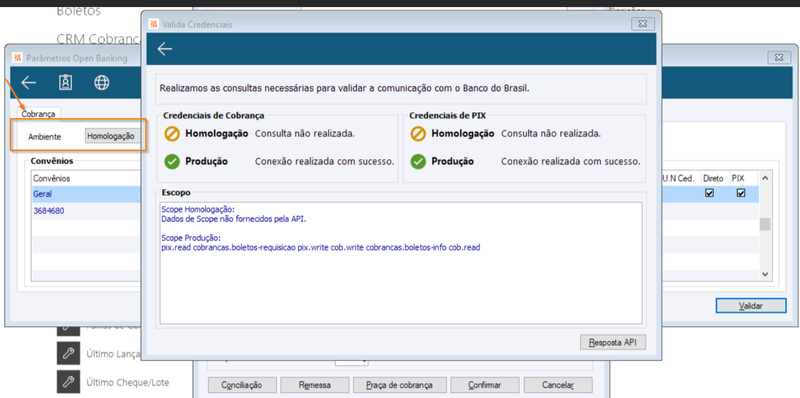
Task: Open the Boletos item in background menu
Action: coord(79,10)
